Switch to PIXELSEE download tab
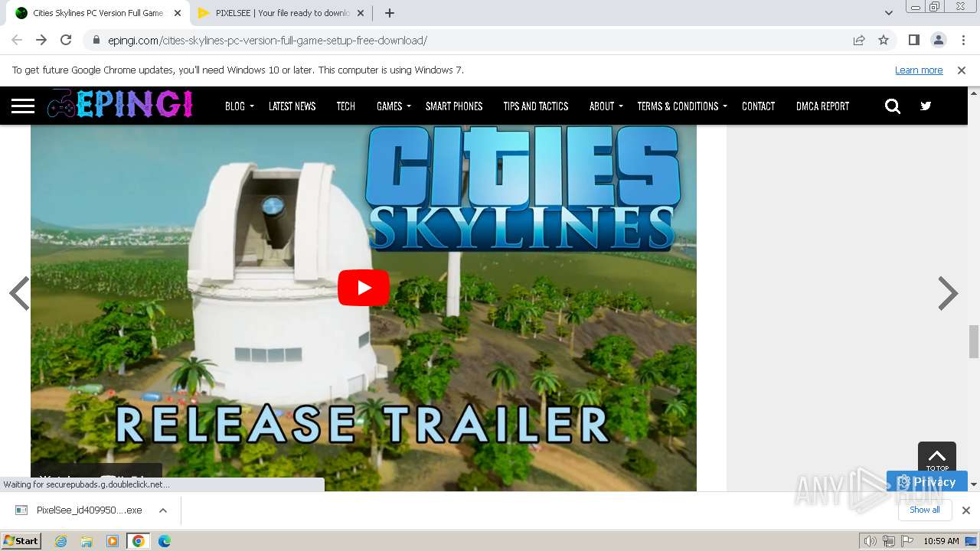The width and height of the screenshot is (980, 551). pyautogui.click(x=282, y=13)
